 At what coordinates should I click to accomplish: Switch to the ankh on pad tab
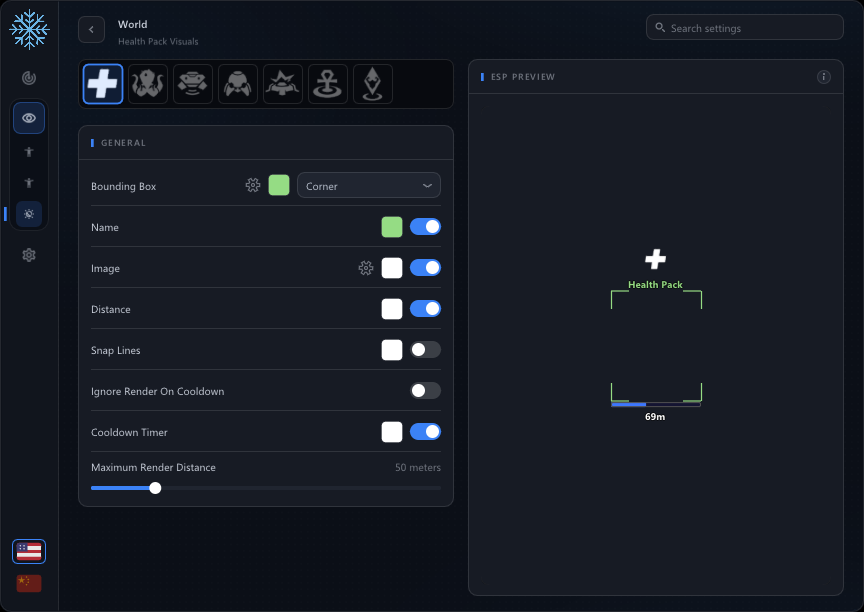328,84
